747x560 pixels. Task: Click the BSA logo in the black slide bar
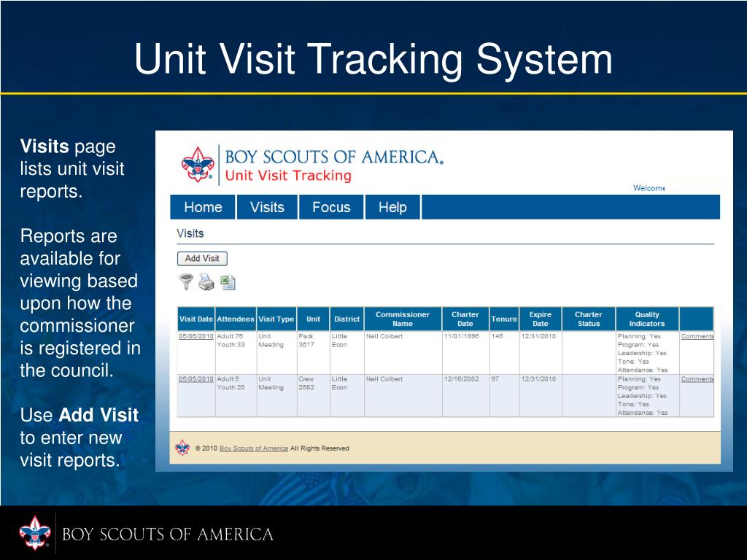[35, 533]
